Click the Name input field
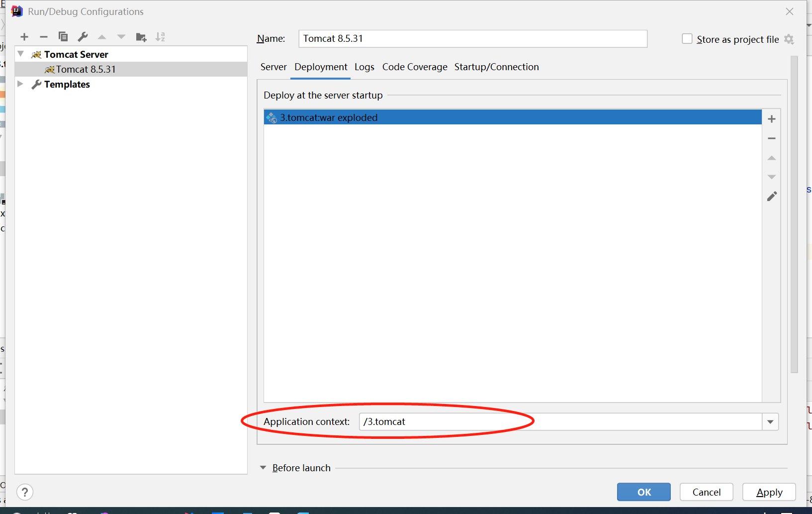The width and height of the screenshot is (812, 514). pyautogui.click(x=473, y=39)
